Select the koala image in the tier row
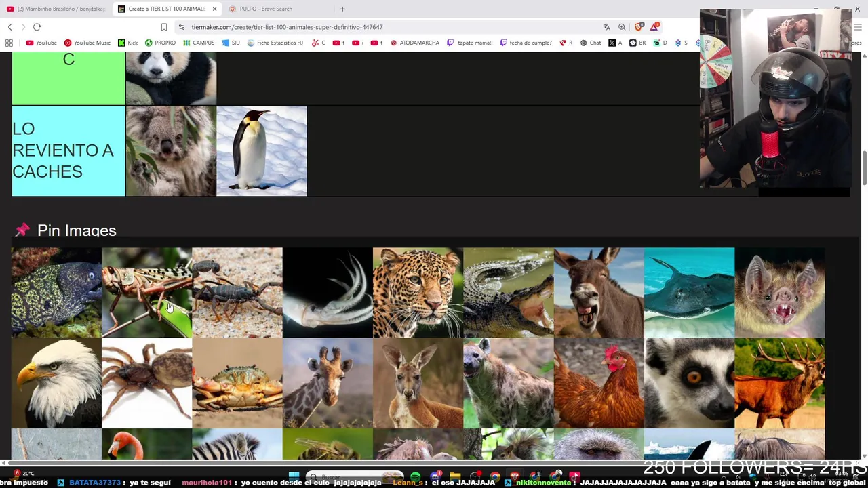This screenshot has height=488, width=868. pos(171,150)
